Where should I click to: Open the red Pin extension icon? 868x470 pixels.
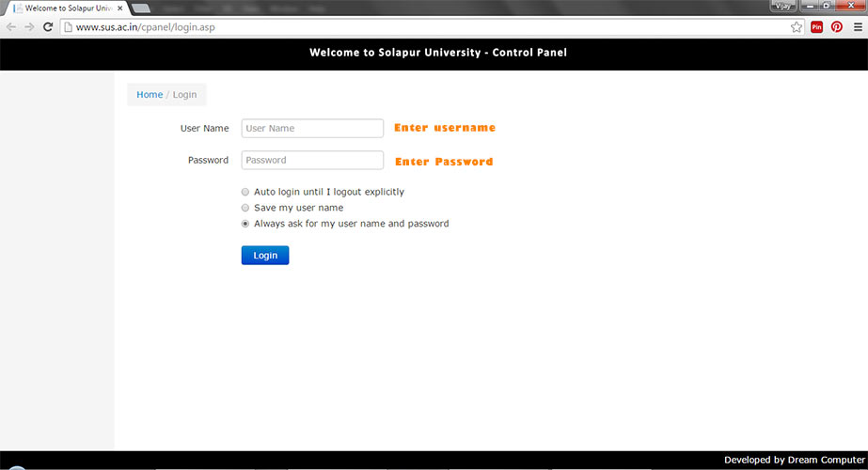click(816, 27)
